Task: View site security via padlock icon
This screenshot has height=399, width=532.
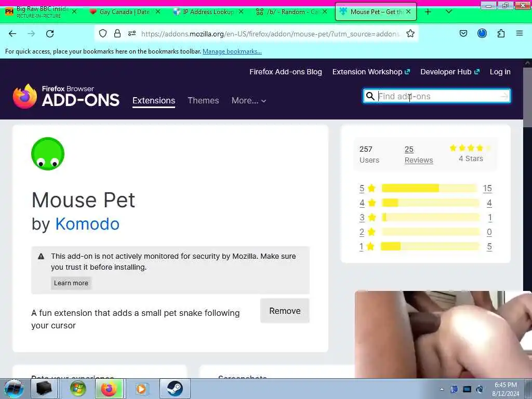Action: click(117, 33)
